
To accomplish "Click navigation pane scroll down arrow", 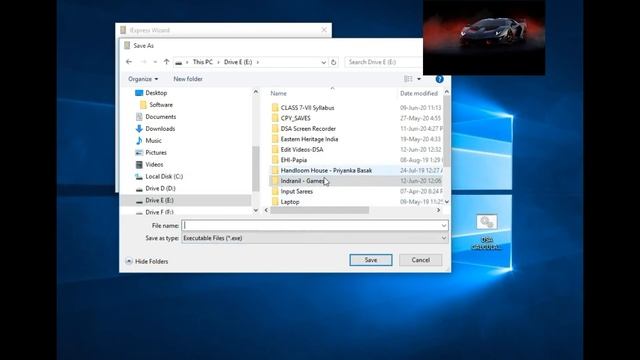I will pos(256,210).
